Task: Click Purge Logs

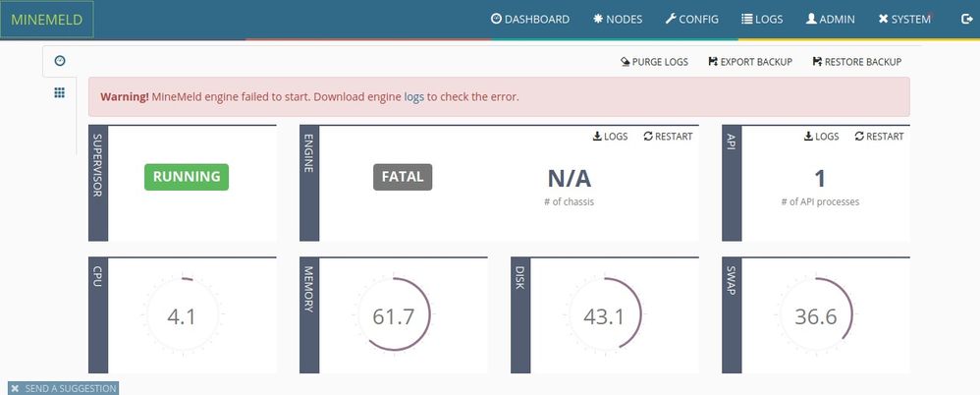Action: [x=654, y=62]
